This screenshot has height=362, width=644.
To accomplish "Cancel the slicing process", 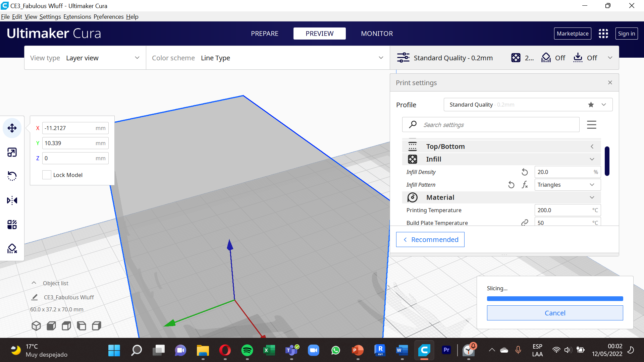I will click(x=555, y=313).
